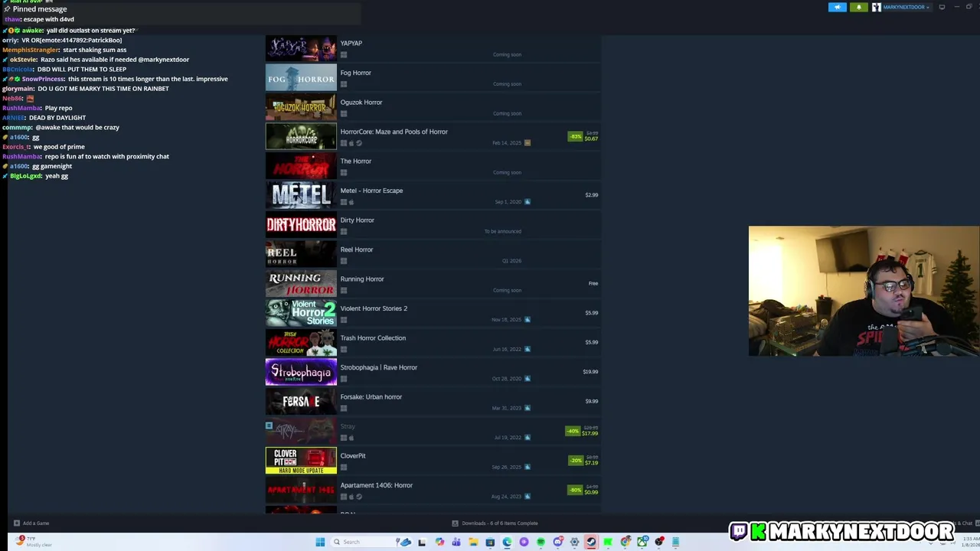Click ownership marker on Stray thumbnail
980x551 pixels.
(x=269, y=425)
